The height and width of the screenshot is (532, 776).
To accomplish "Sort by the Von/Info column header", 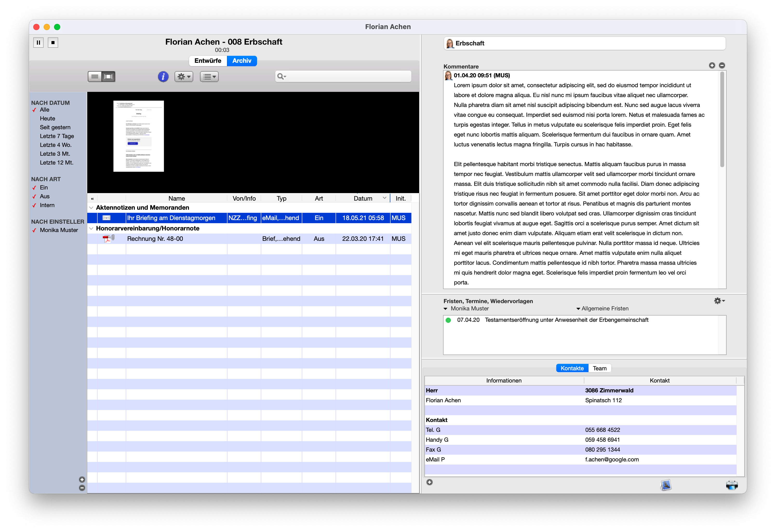I will [244, 199].
